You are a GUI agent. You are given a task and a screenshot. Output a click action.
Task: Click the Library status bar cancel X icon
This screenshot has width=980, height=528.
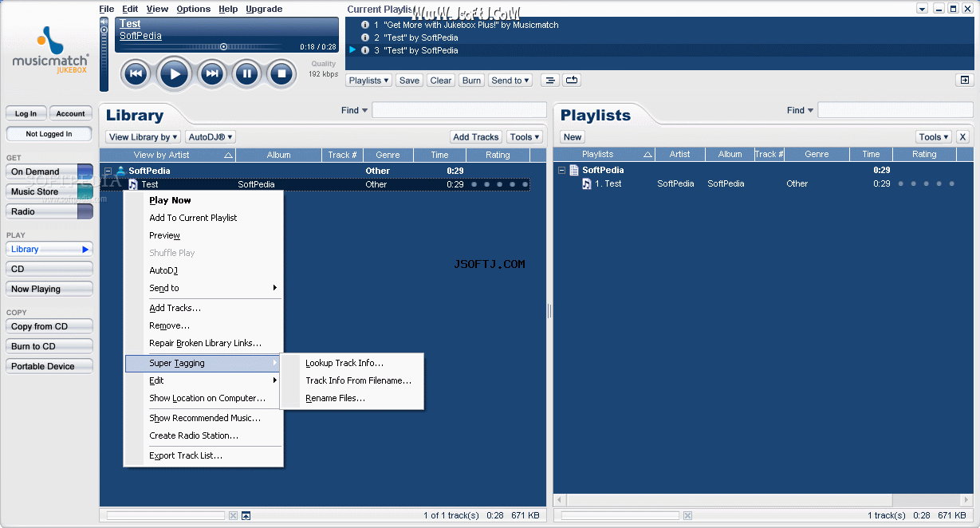click(233, 516)
